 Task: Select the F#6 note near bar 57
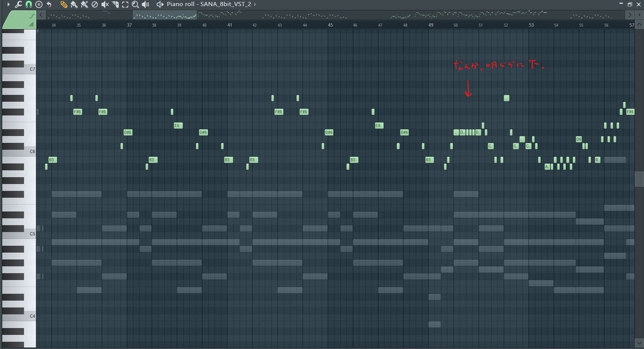coord(630,112)
